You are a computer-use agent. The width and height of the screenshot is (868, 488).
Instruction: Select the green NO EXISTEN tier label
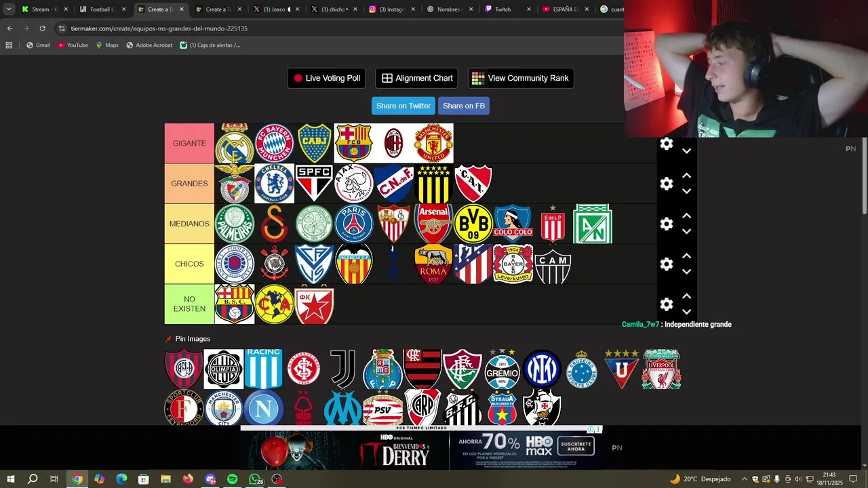coord(189,304)
